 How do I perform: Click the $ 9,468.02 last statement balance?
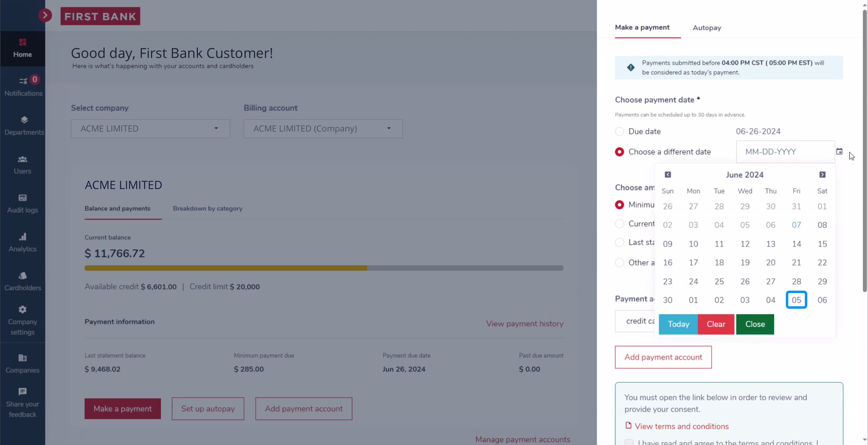102,369
